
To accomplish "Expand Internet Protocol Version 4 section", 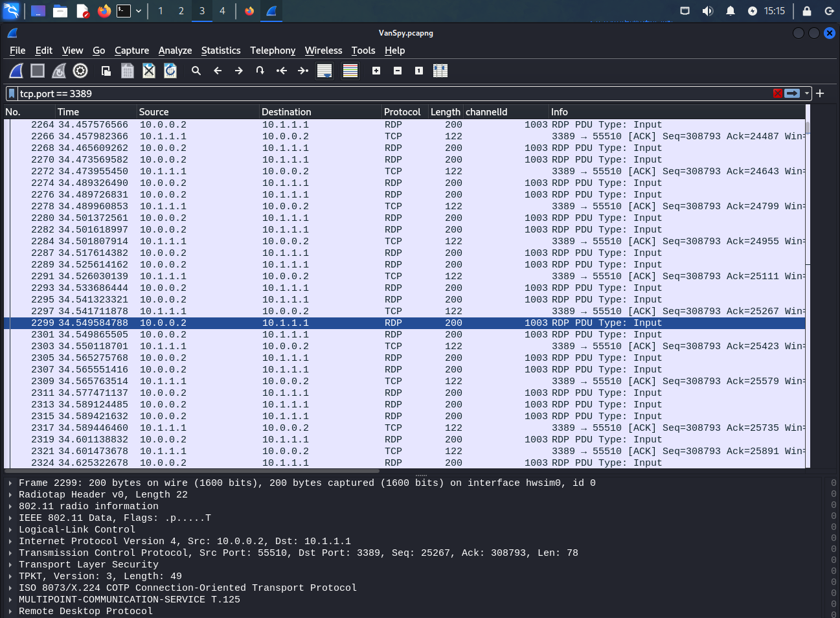I will [x=10, y=542].
